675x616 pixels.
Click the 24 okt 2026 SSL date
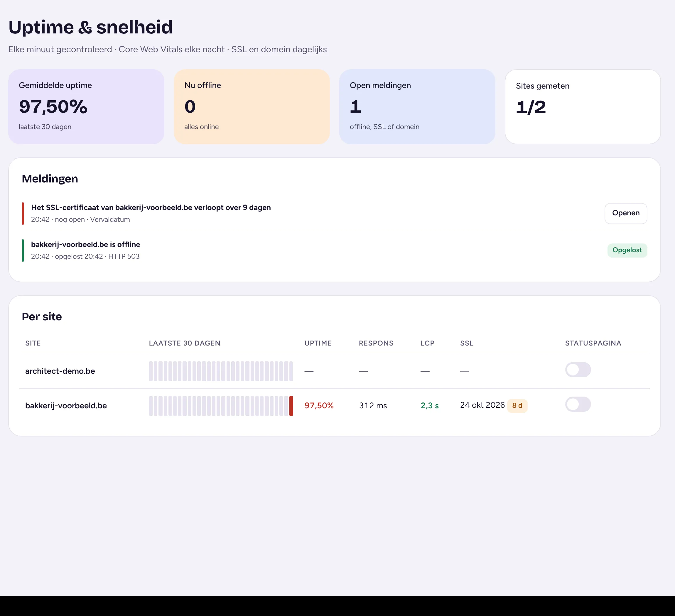click(x=482, y=405)
